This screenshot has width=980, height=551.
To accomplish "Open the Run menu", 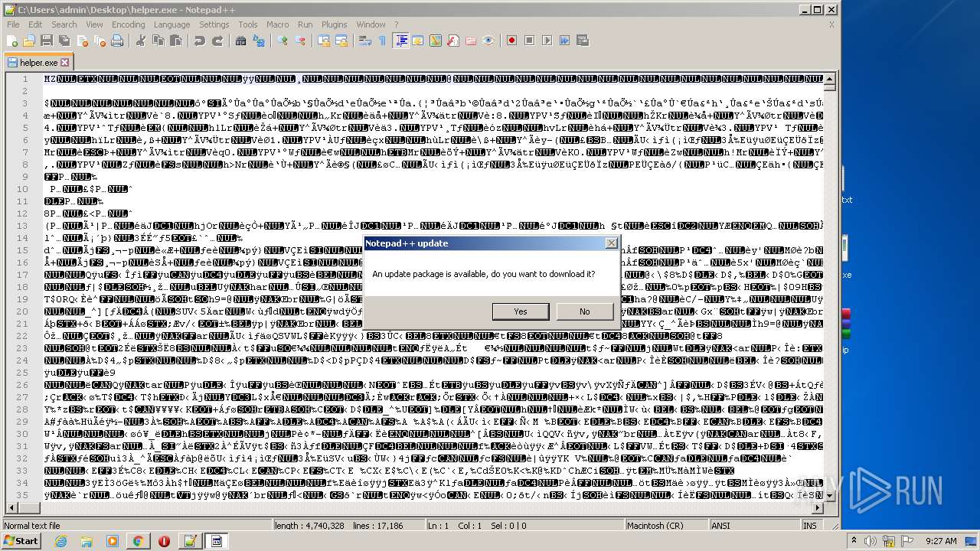I will pyautogui.click(x=305, y=24).
